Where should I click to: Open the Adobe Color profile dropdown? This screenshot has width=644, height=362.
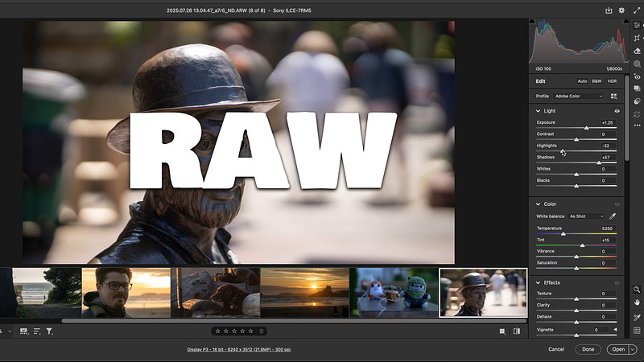[578, 96]
